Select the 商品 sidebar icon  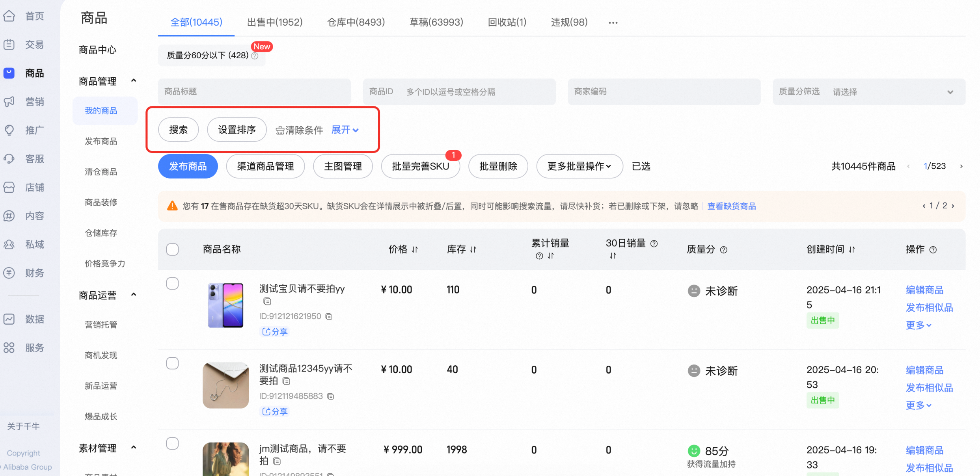point(9,73)
